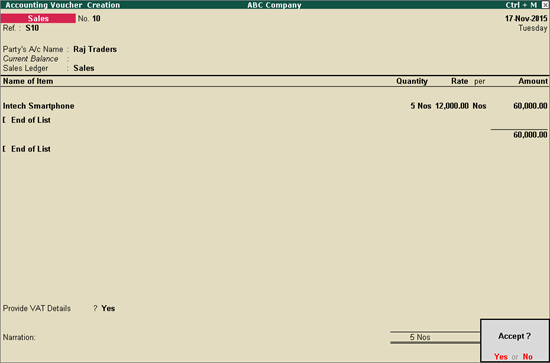Click the total quantity 5 Nos at bottom
Viewport: 550px width, 363px height.
click(x=420, y=337)
